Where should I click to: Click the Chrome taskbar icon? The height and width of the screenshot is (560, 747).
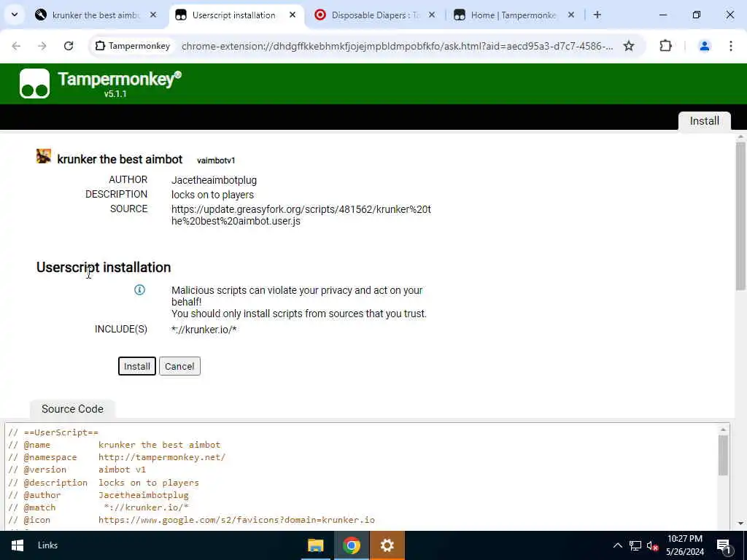click(351, 545)
